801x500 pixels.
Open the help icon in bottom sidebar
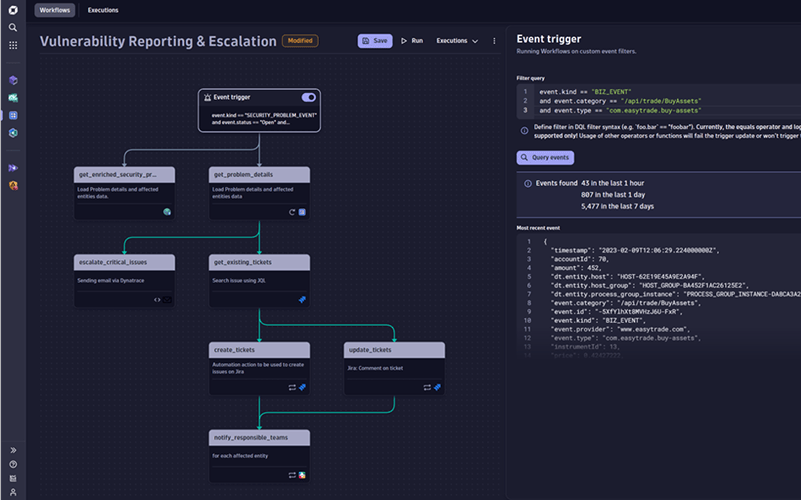(13, 465)
